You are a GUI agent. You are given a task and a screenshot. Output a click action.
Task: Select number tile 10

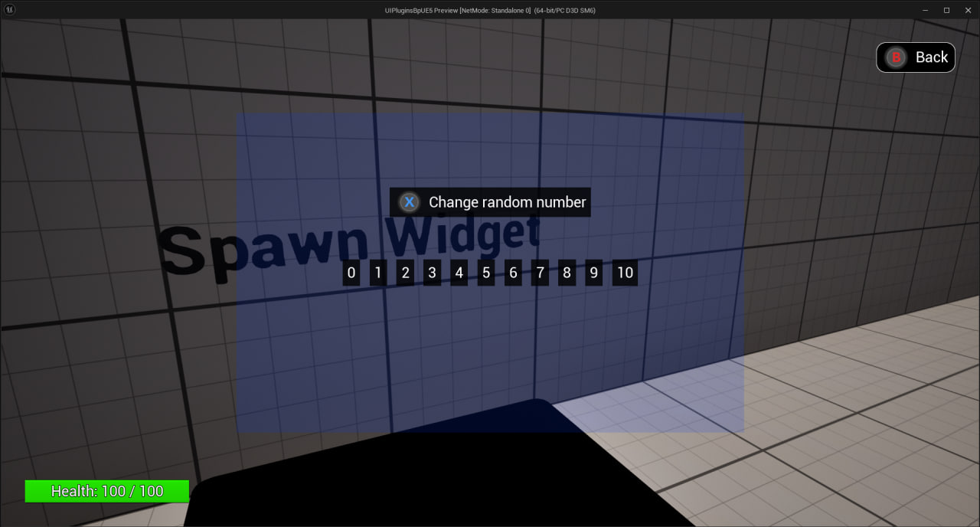(x=625, y=273)
